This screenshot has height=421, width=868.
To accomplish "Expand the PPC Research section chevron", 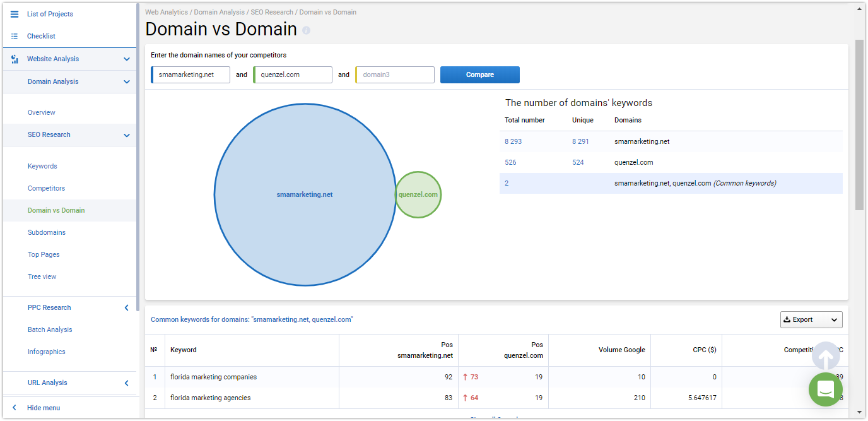I will 127,308.
